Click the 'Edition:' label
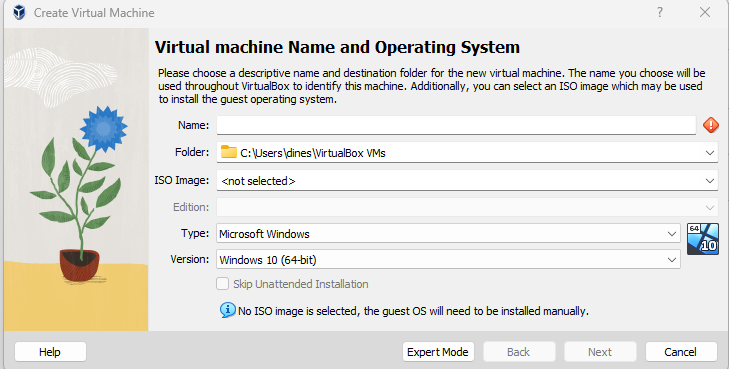This screenshot has height=369, width=729. (x=191, y=207)
